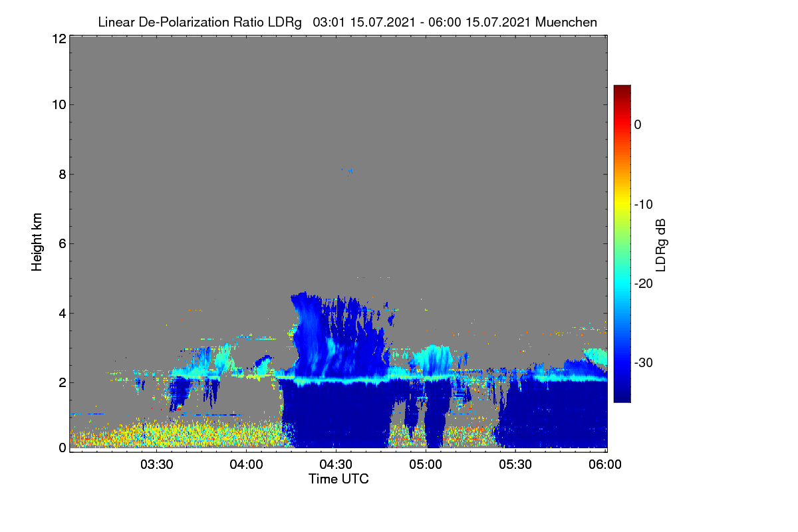Click the height tick label 6
Image resolution: width=798 pixels, height=532 pixels.
tap(62, 243)
